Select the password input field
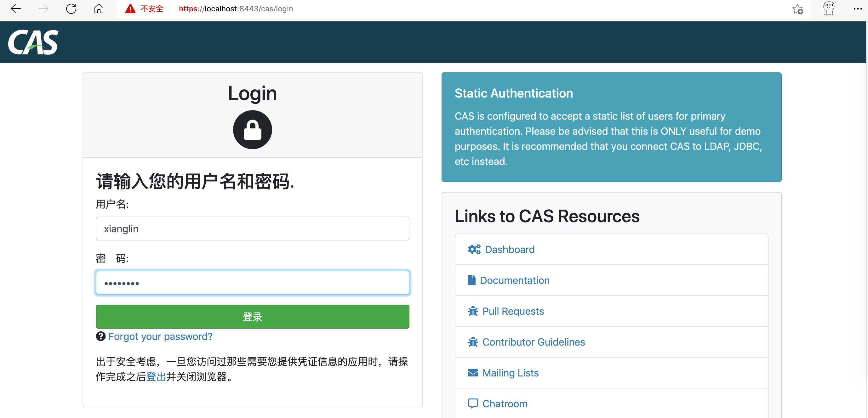Viewport: 868px width, 418px height. coord(252,283)
